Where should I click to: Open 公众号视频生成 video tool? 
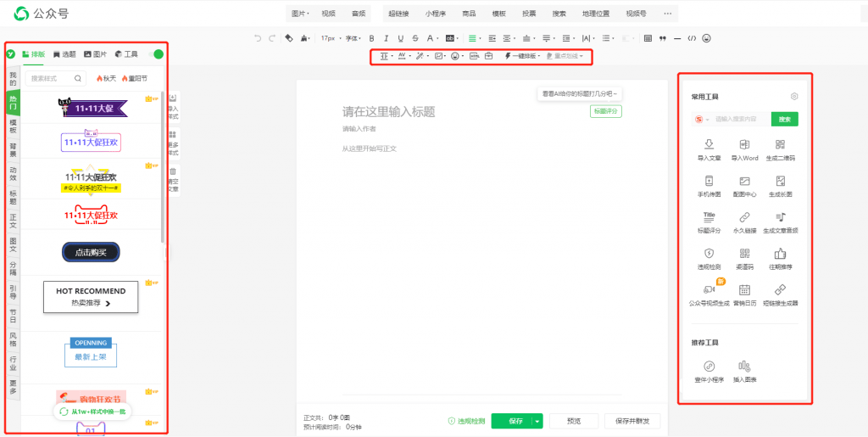click(709, 295)
